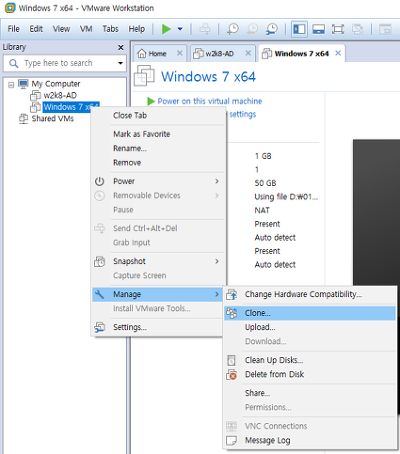Click the virtual machine settings link
Viewport: 400px width, 454px height.
point(242,114)
